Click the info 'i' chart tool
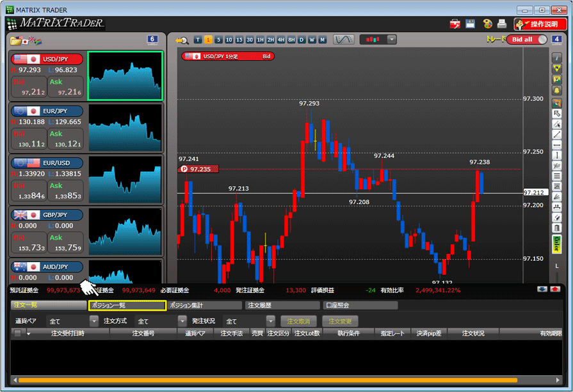 pos(556,58)
